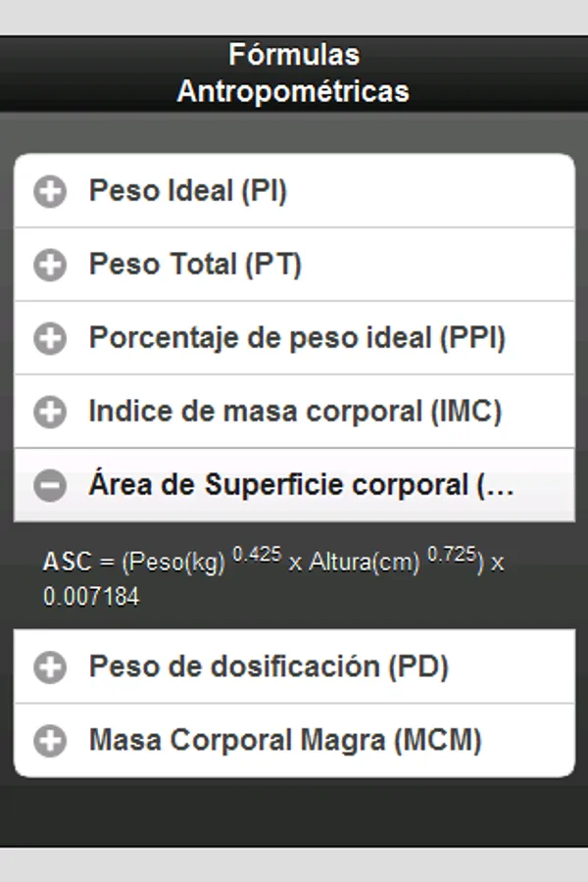The height and width of the screenshot is (882, 588).
Task: Click the 0.425 exponent in the ASC formula
Action: pyautogui.click(x=257, y=555)
